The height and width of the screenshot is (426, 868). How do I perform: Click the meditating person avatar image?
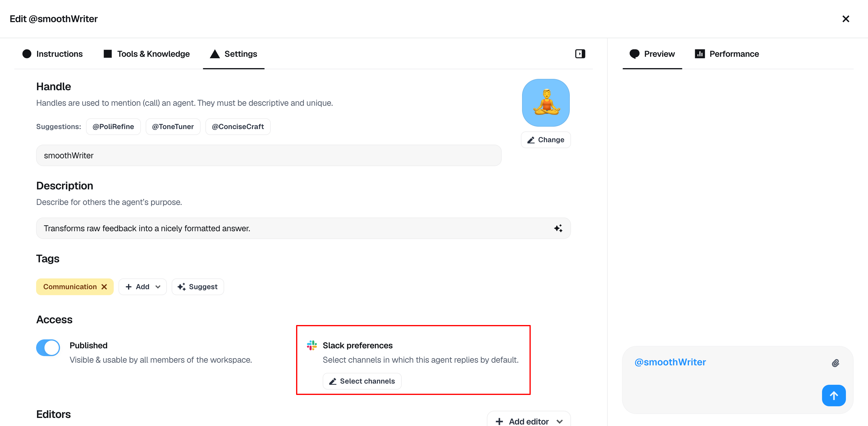coord(546,103)
